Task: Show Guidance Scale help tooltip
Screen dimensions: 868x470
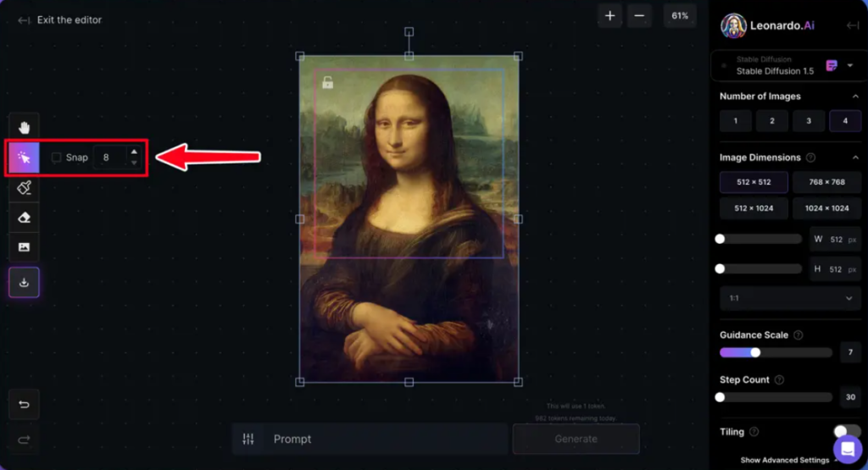Action: coord(798,335)
